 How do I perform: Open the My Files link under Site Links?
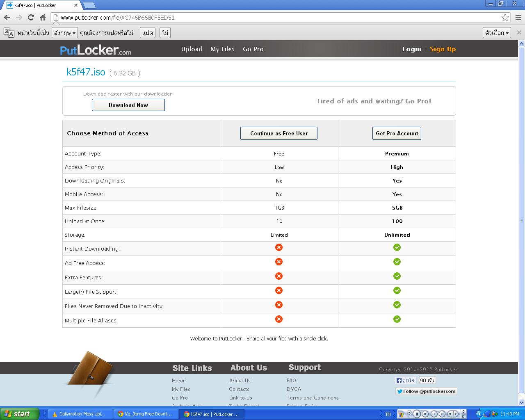[x=181, y=389]
